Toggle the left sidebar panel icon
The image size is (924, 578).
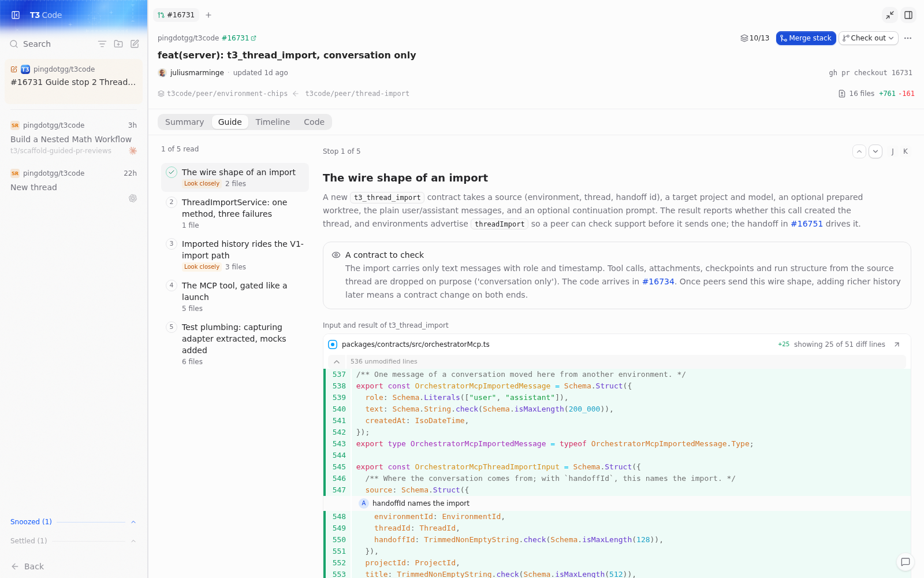pyautogui.click(x=16, y=15)
